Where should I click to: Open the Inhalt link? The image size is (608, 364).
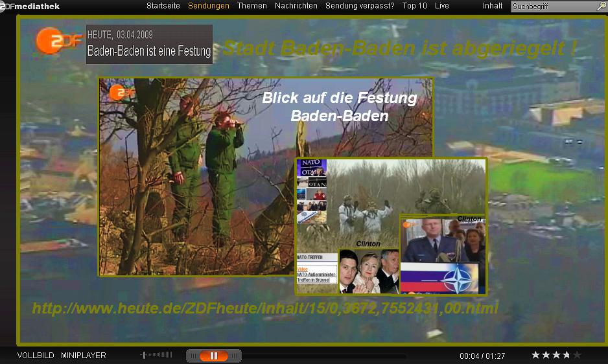[493, 6]
